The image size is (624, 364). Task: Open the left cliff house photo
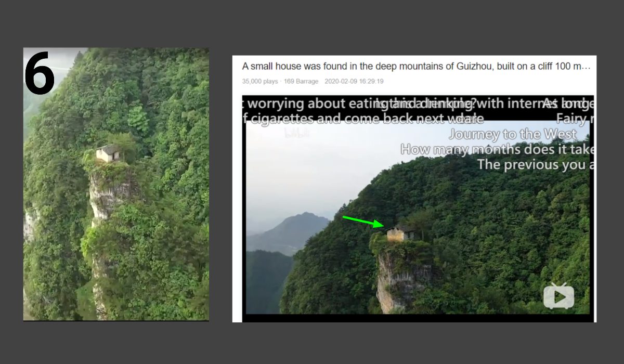click(x=116, y=184)
